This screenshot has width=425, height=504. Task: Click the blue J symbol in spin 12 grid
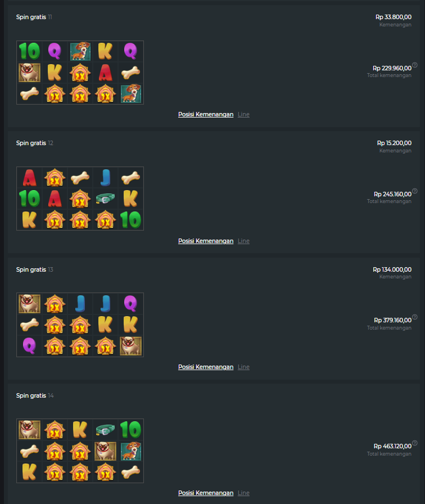coord(105,177)
